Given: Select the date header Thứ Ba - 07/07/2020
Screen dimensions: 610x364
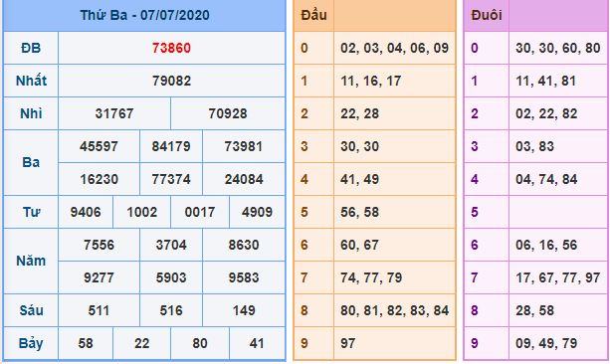Looking at the screenshot, I should click(x=144, y=15).
